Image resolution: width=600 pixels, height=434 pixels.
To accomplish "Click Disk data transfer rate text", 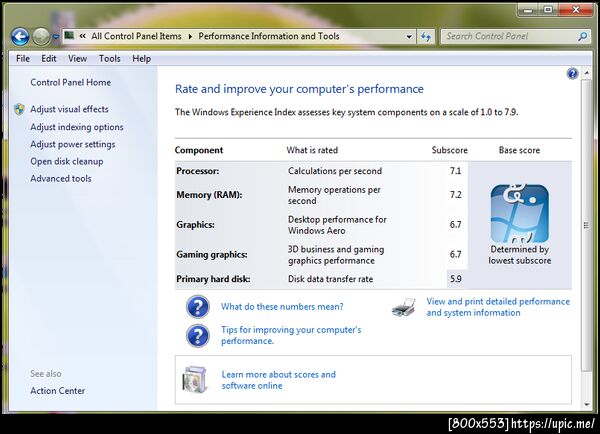I will (330, 279).
